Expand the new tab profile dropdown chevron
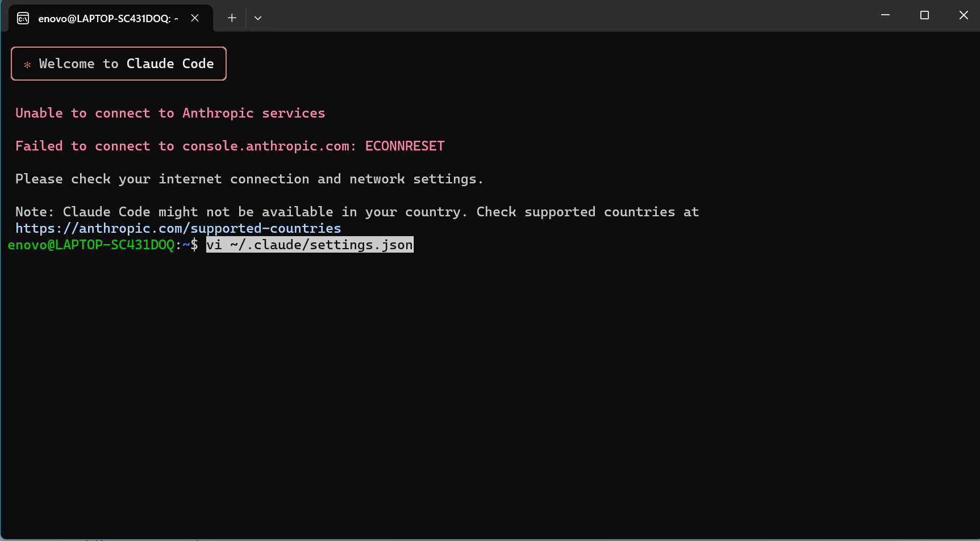 (x=258, y=18)
